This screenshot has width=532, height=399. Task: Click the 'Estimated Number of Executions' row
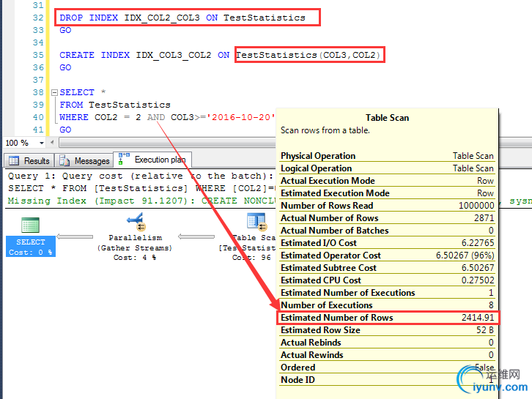387,293
